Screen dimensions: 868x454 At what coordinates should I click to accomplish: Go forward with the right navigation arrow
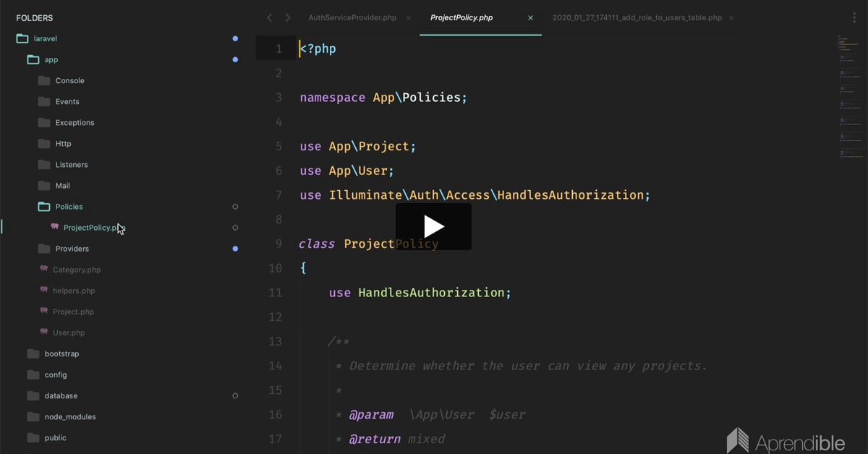(x=288, y=17)
